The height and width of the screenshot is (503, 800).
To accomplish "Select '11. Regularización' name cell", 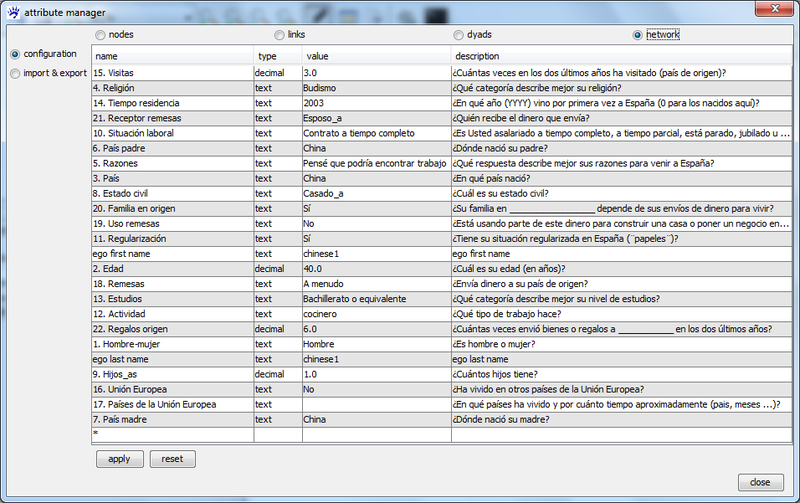I will 172,238.
